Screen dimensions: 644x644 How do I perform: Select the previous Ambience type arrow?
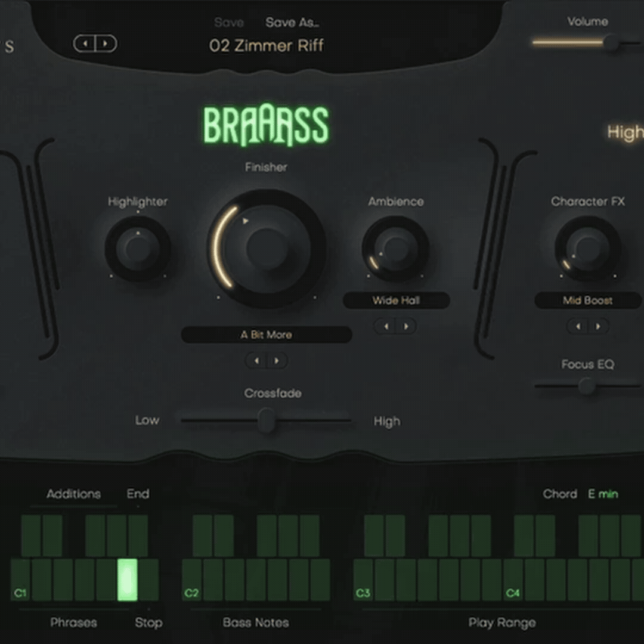pos(386,327)
